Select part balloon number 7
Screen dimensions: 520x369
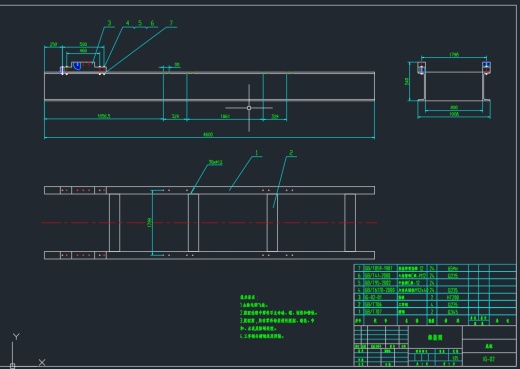click(x=171, y=23)
